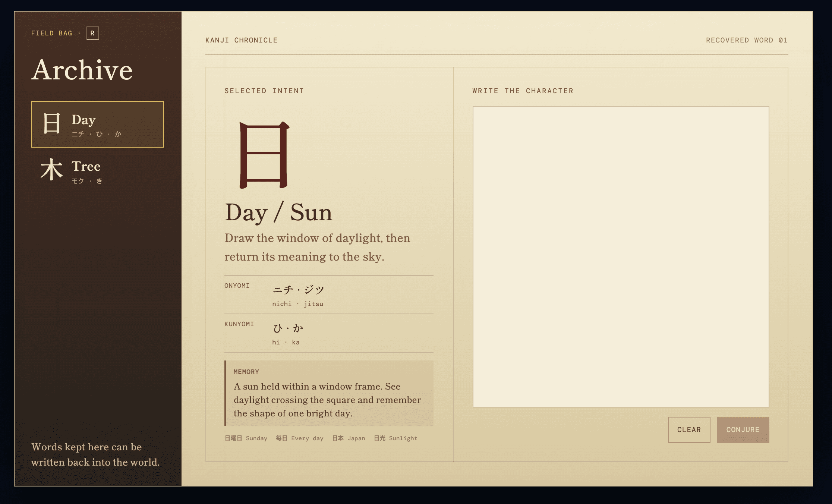This screenshot has height=504, width=832.
Task: Click the 'Archive' sidebar title
Action: (82, 70)
